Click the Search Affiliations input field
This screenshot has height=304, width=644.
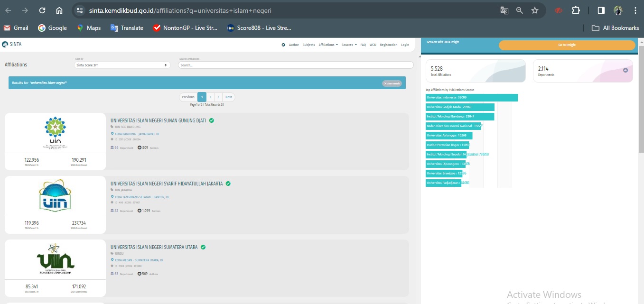coord(295,65)
